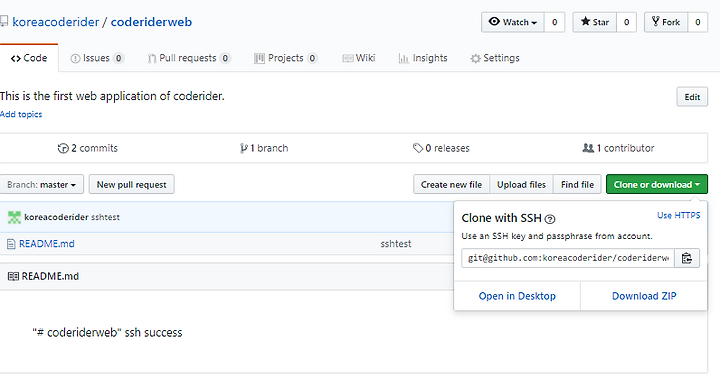Click the README.md header of preview panel
The image size is (720, 378).
(50, 276)
